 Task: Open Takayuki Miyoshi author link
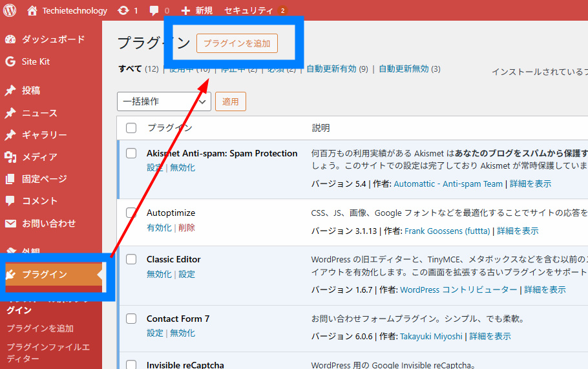(x=431, y=337)
